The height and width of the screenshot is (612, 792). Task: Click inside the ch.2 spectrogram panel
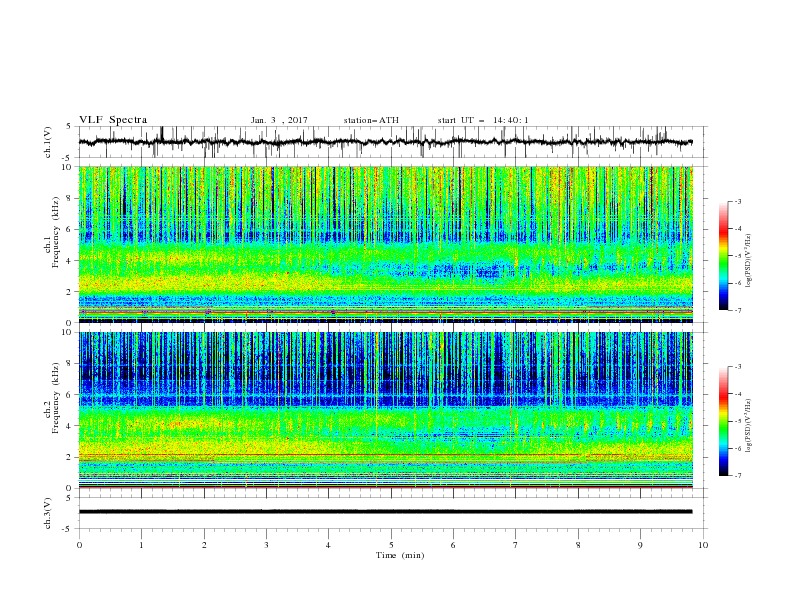point(386,410)
